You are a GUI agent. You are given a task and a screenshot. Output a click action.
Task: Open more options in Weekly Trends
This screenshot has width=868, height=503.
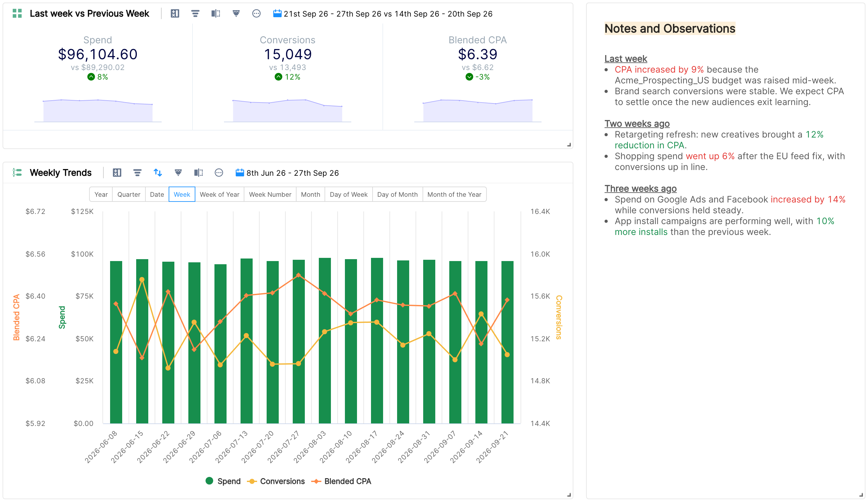pyautogui.click(x=219, y=173)
